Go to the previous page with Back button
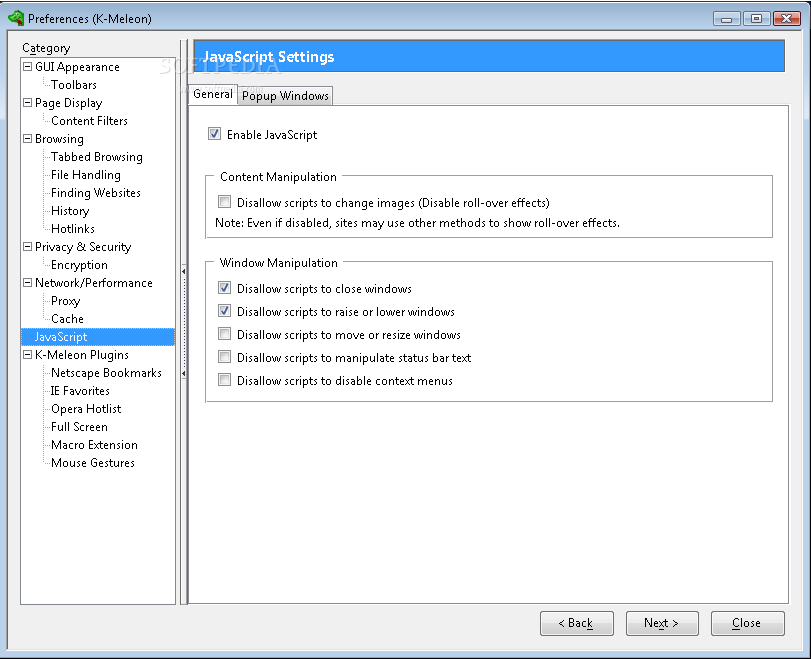The height and width of the screenshot is (659, 811). [x=577, y=623]
